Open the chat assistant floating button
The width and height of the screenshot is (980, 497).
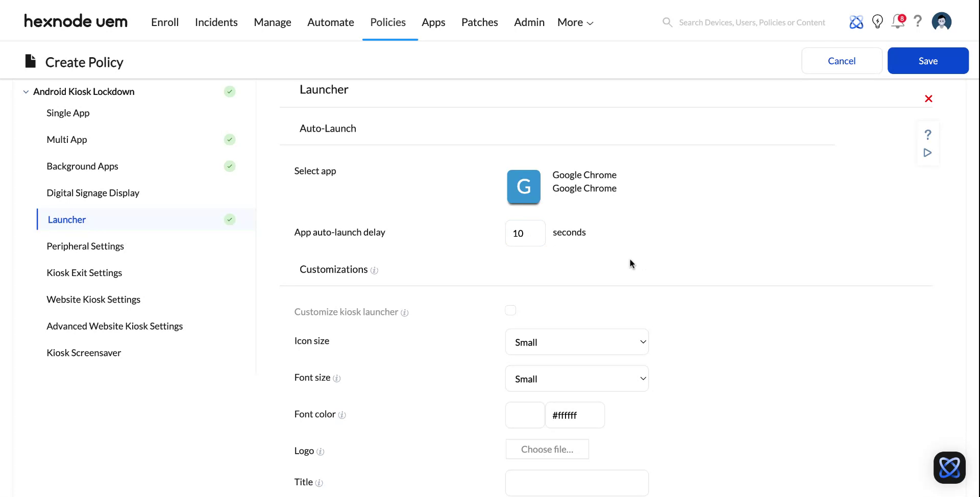coord(949,467)
